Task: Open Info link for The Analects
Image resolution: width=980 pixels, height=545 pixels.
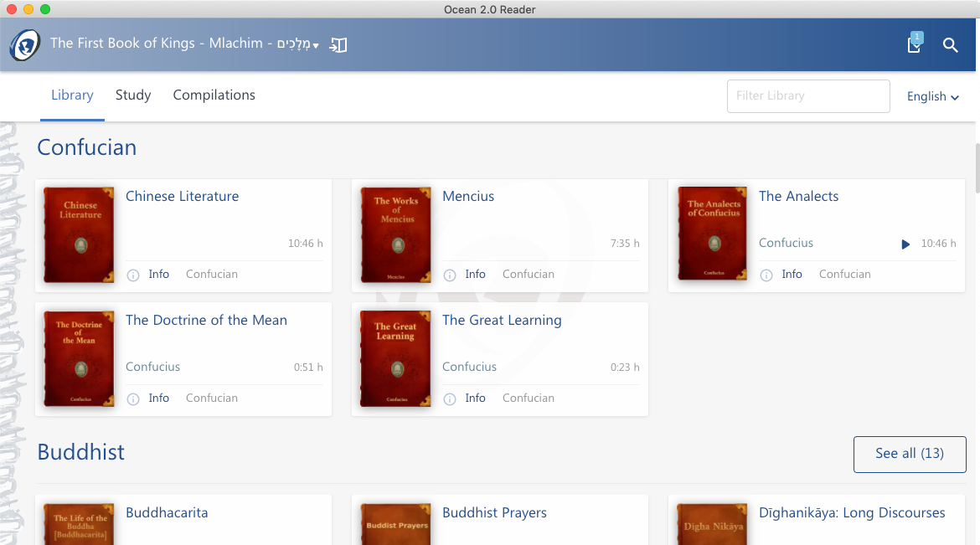Action: point(792,274)
